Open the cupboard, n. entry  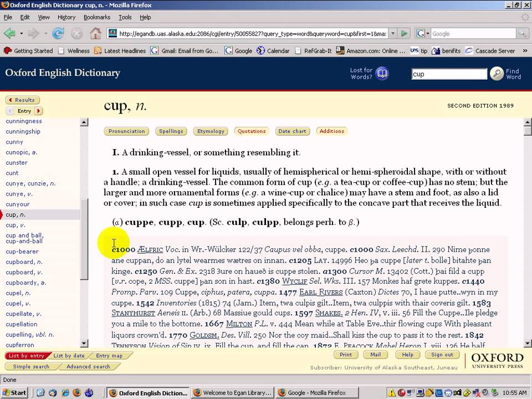point(24,262)
